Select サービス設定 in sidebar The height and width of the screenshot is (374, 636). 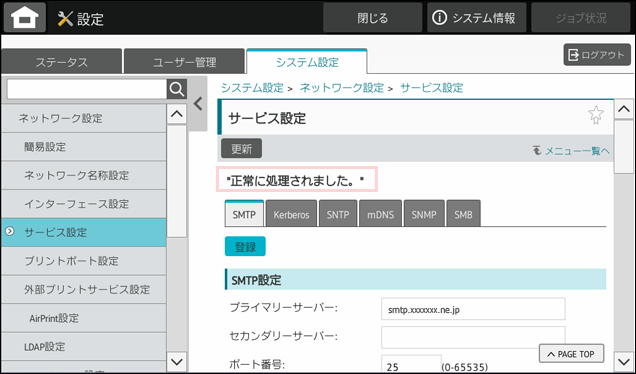[84, 232]
